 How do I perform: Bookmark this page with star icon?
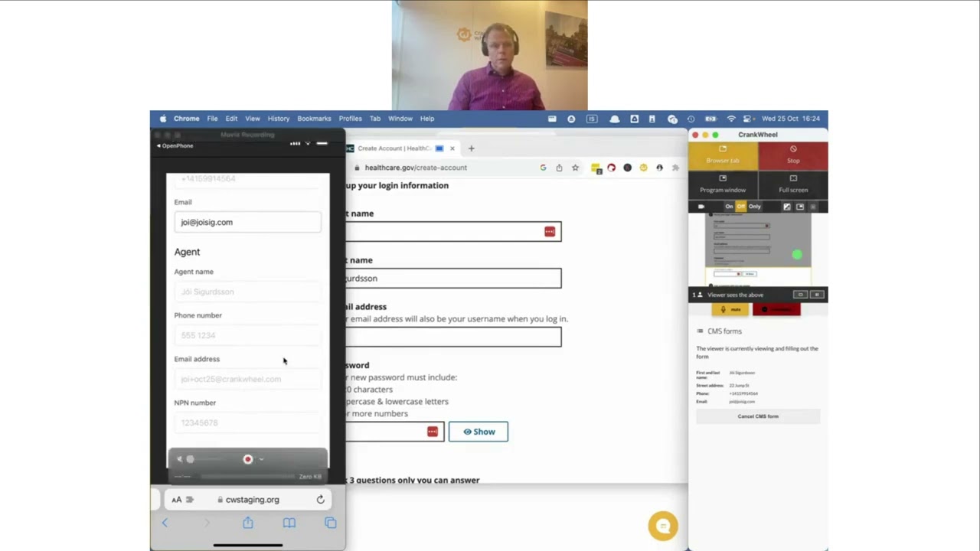tap(575, 168)
